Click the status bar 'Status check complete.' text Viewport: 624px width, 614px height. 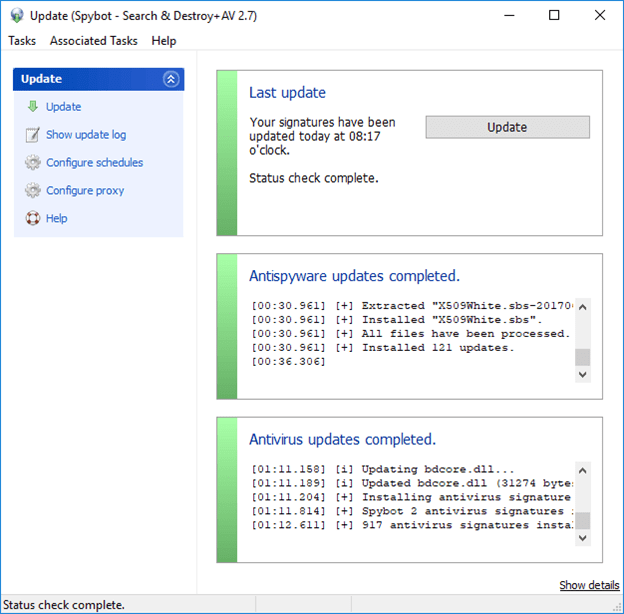pyautogui.click(x=64, y=605)
